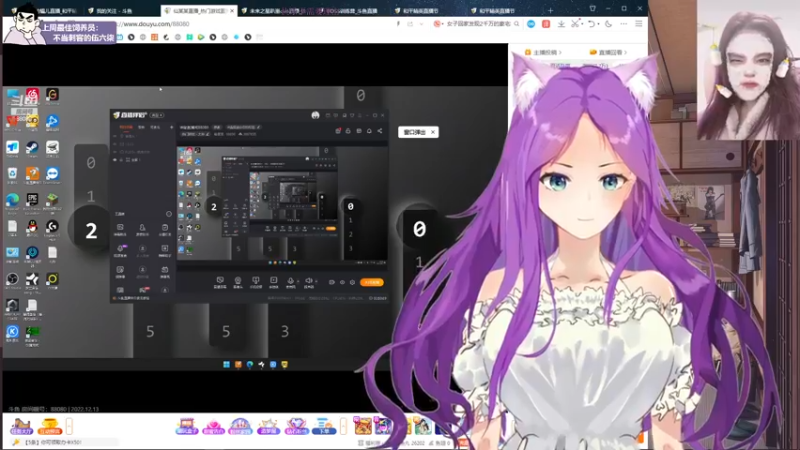The height and width of the screenshot is (450, 800).
Task: Click the bell notification icon in 直播伴侣
Action: click(369, 131)
